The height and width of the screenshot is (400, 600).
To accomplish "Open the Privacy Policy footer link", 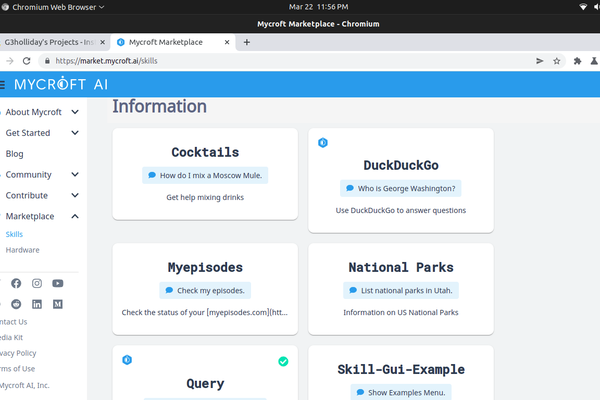I will (x=18, y=353).
